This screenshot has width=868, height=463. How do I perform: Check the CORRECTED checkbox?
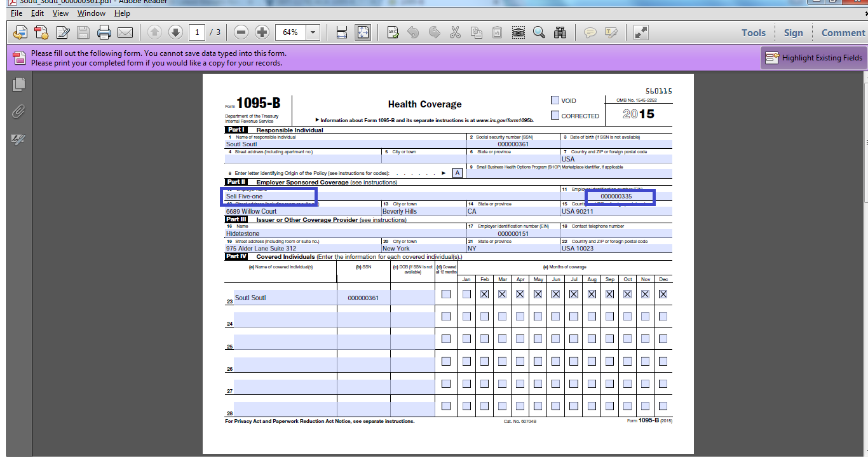[x=555, y=116]
